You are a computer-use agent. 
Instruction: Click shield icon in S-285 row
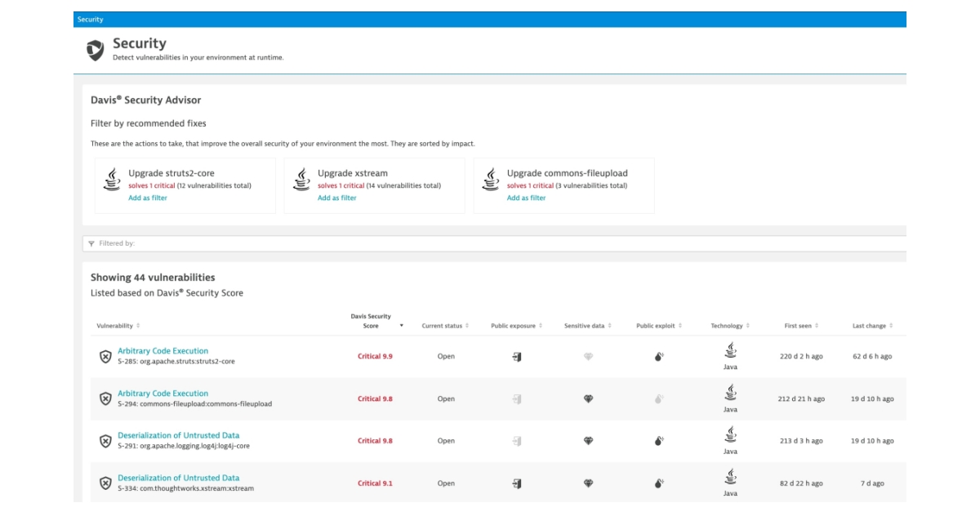pos(105,356)
